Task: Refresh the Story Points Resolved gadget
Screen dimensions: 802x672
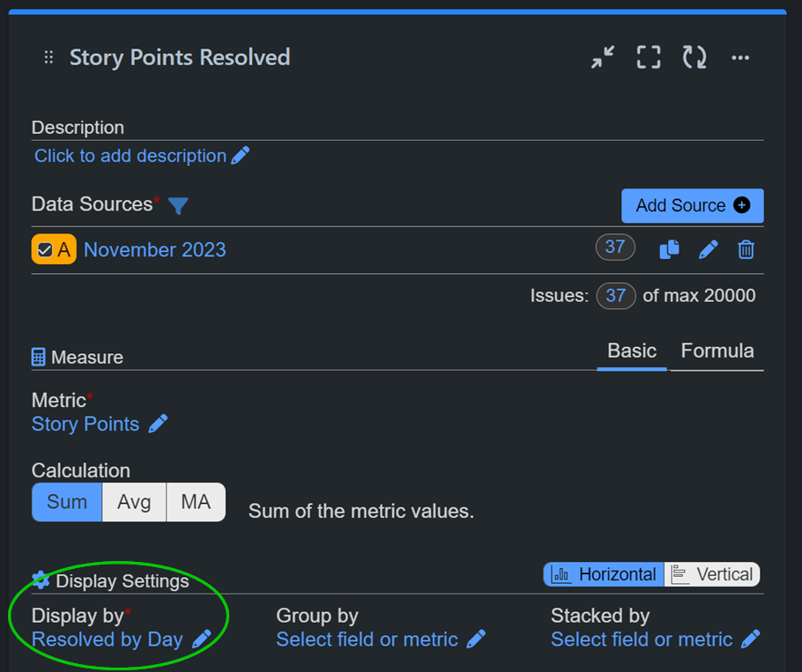Action: tap(694, 58)
